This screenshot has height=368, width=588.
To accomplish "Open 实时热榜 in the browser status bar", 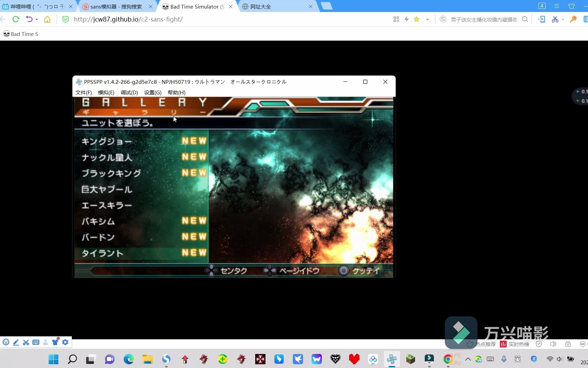I will coord(515,344).
